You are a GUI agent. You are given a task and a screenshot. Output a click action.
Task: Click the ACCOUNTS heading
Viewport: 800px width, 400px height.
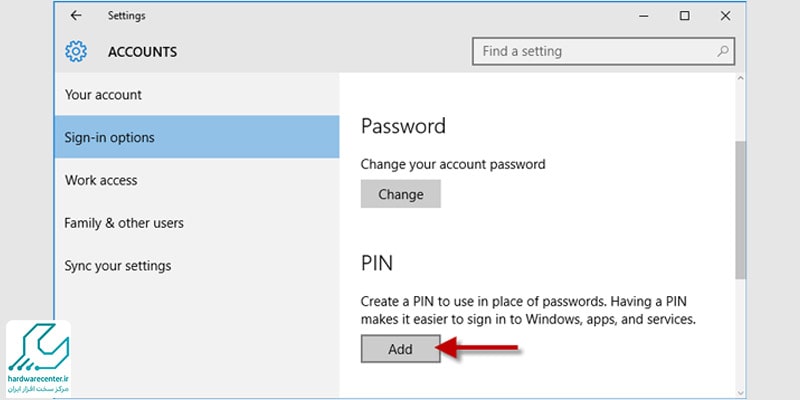click(x=142, y=52)
